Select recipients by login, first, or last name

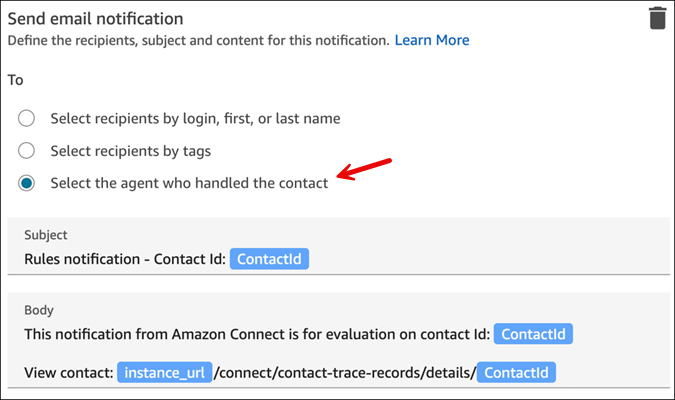click(x=28, y=118)
